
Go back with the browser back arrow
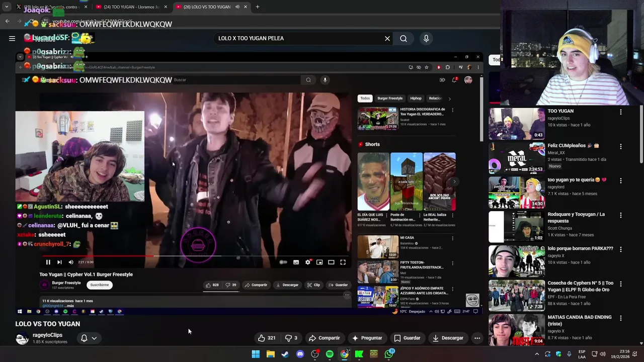7,21
